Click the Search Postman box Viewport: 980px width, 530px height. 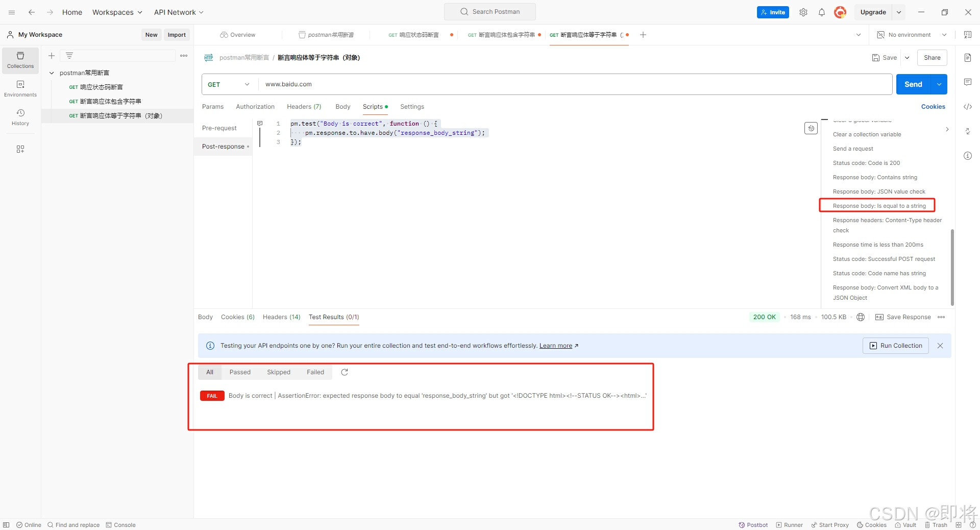(490, 12)
